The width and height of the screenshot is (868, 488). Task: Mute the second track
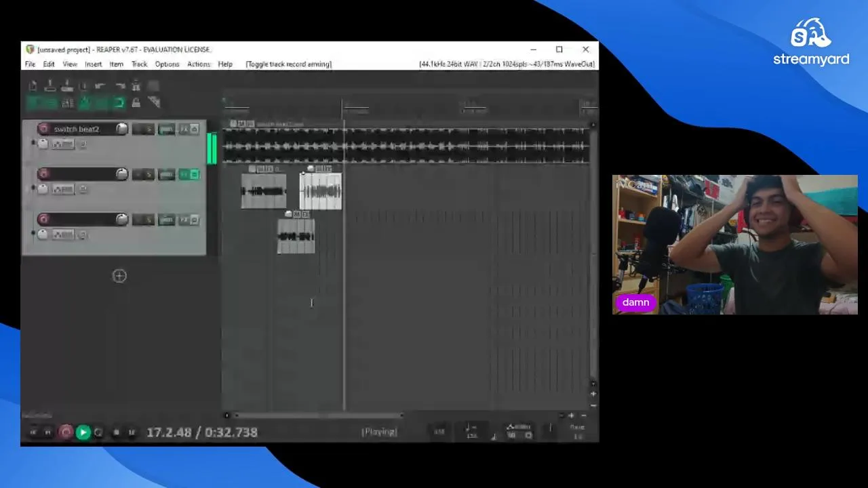tap(138, 174)
